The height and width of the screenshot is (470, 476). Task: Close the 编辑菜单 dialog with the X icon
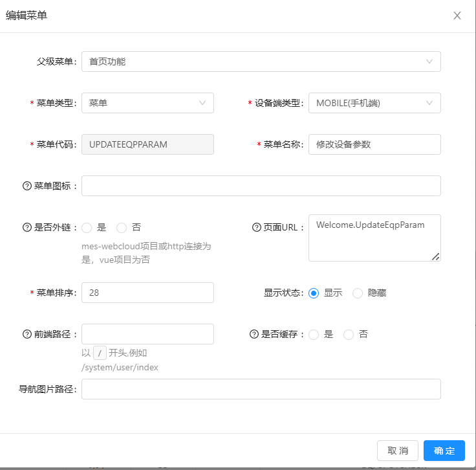click(x=457, y=16)
